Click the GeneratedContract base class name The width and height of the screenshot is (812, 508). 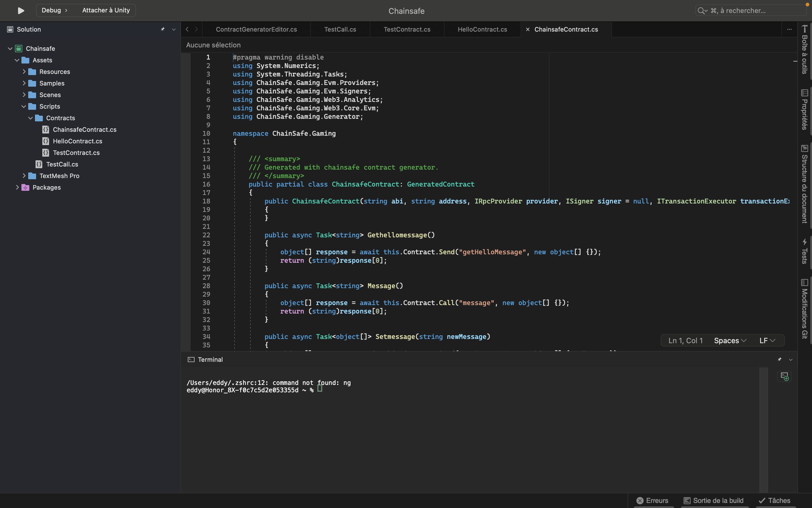(441, 185)
